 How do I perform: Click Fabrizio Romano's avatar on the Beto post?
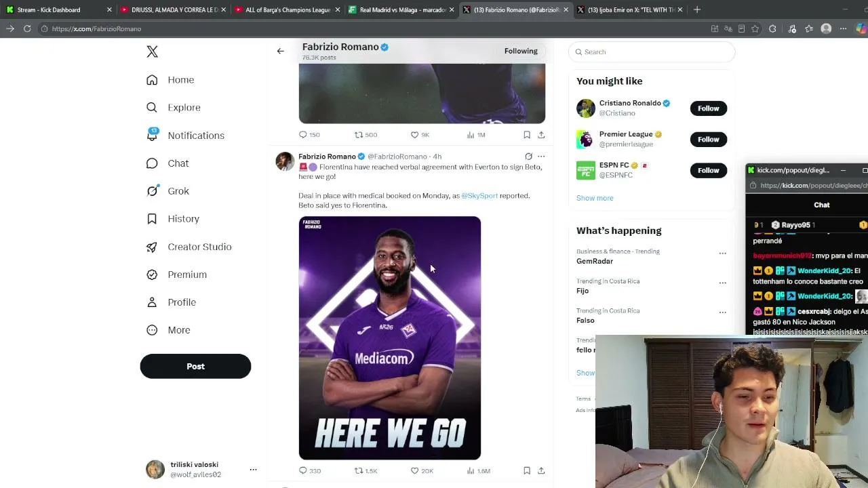coord(285,161)
